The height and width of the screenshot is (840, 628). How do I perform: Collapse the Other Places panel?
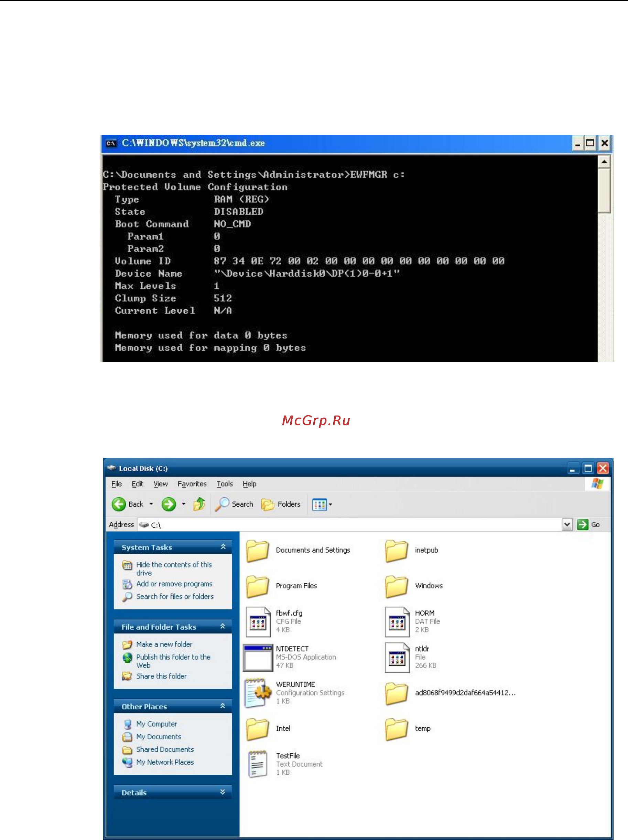coord(223,706)
